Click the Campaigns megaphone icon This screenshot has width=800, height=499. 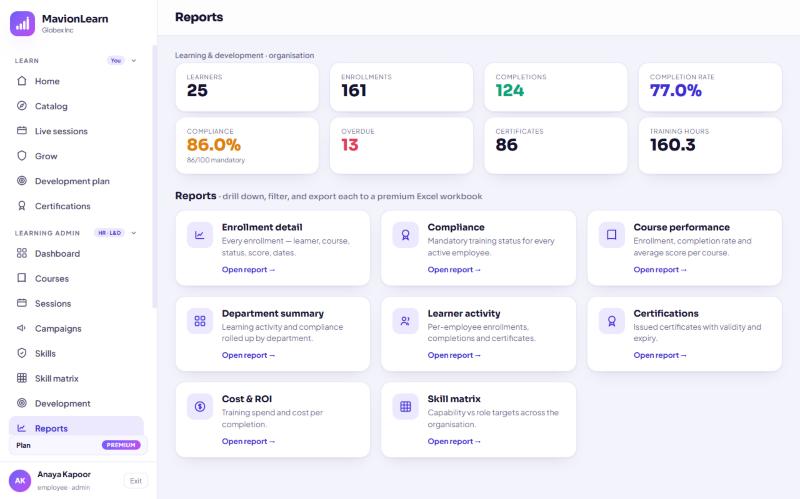pyautogui.click(x=21, y=328)
